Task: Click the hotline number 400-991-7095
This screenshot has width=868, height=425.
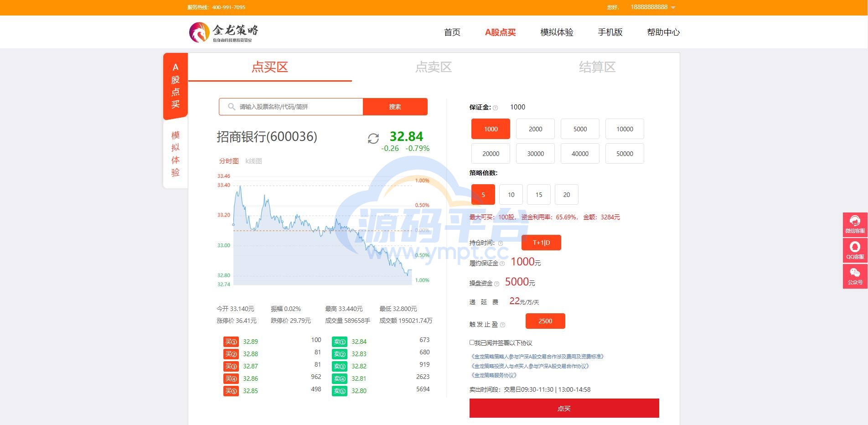Action: coord(228,7)
